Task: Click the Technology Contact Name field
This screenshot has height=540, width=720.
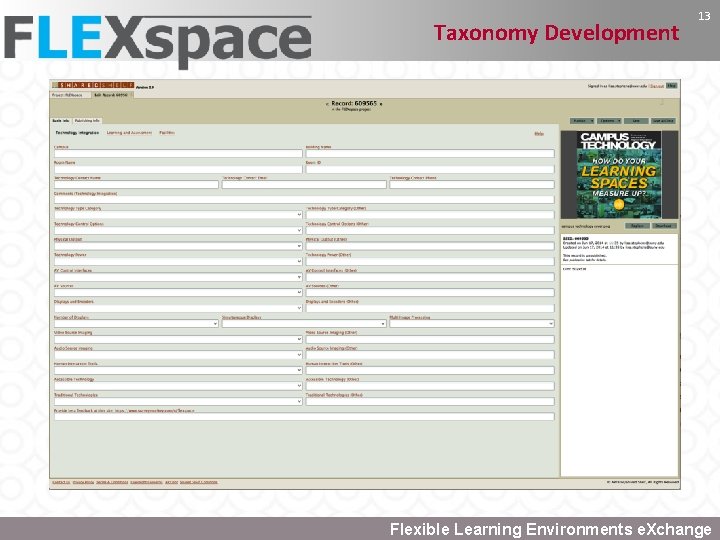Action: 136,184
